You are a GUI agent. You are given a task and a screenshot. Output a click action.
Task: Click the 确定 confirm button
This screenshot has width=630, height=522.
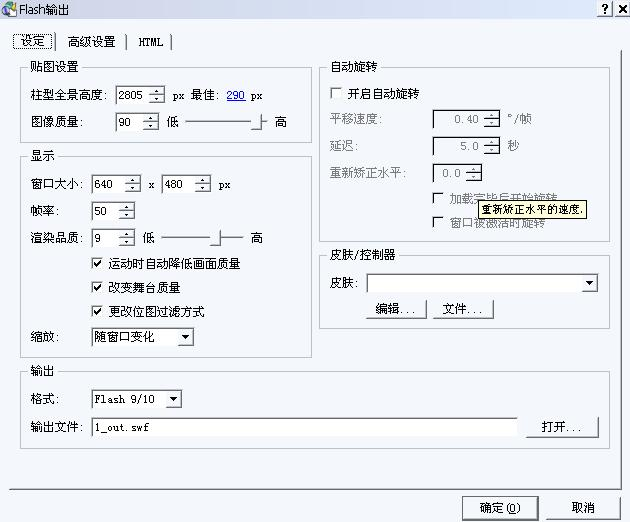click(500, 508)
